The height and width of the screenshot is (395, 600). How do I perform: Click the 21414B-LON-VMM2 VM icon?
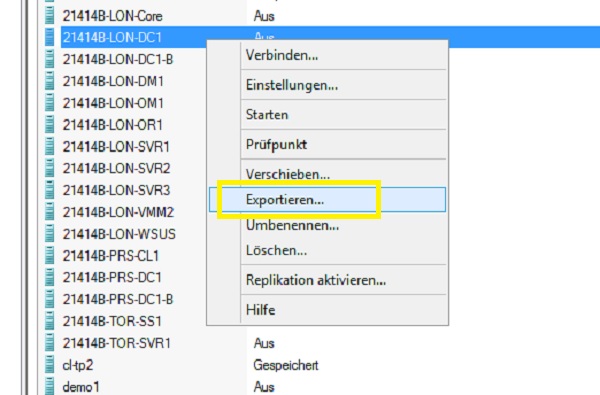click(x=49, y=212)
